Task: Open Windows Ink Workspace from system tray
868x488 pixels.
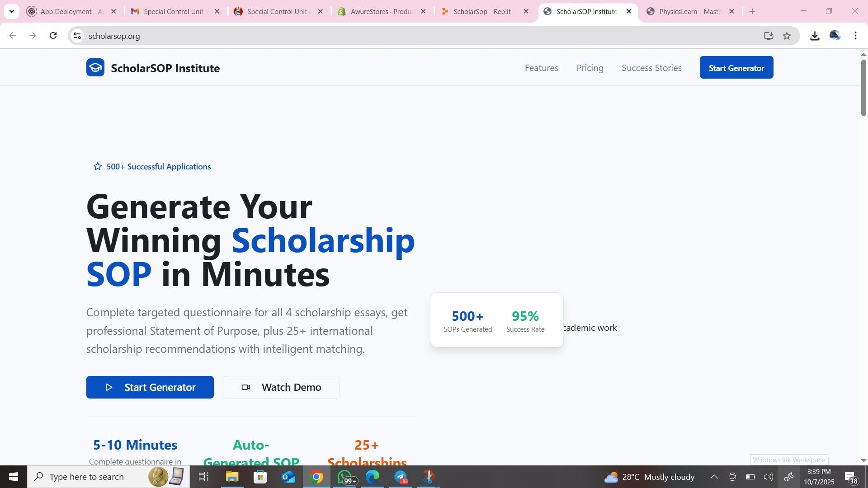Action: pyautogui.click(x=788, y=477)
